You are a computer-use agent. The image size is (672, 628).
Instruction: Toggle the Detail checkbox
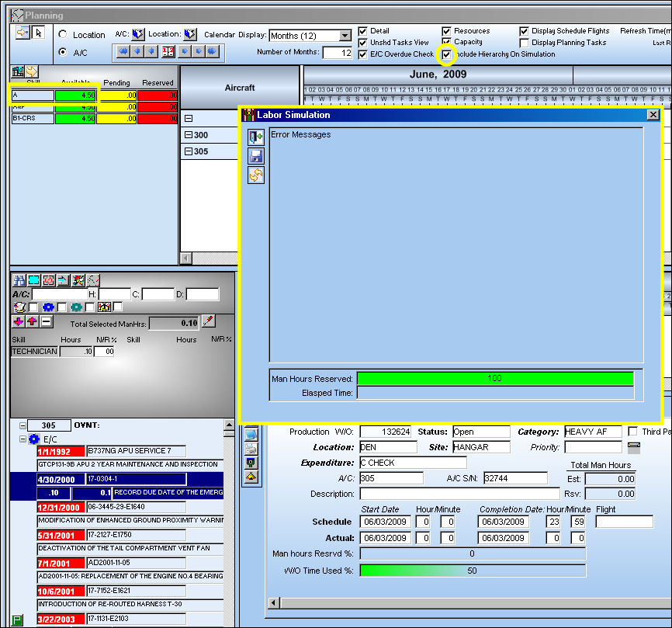tap(362, 31)
